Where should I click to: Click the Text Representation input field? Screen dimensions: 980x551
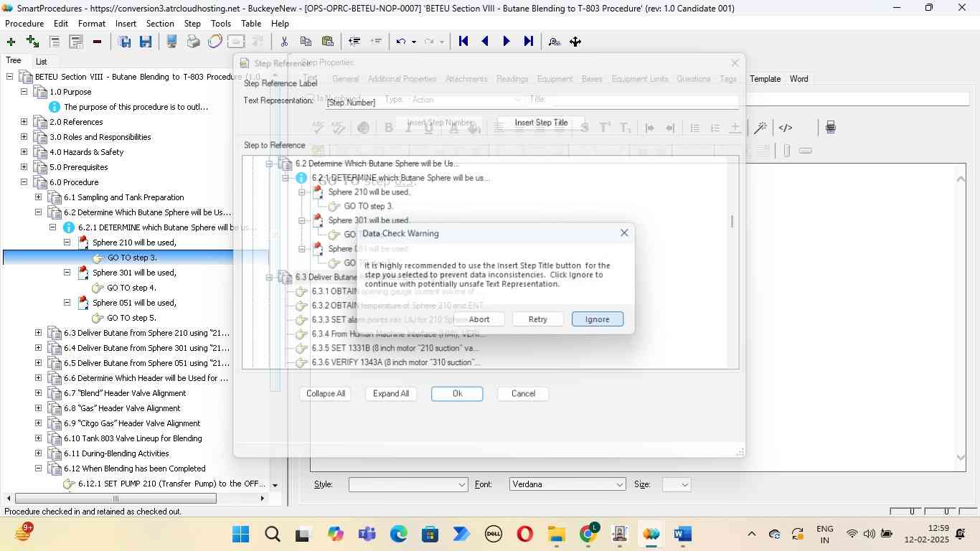point(531,103)
